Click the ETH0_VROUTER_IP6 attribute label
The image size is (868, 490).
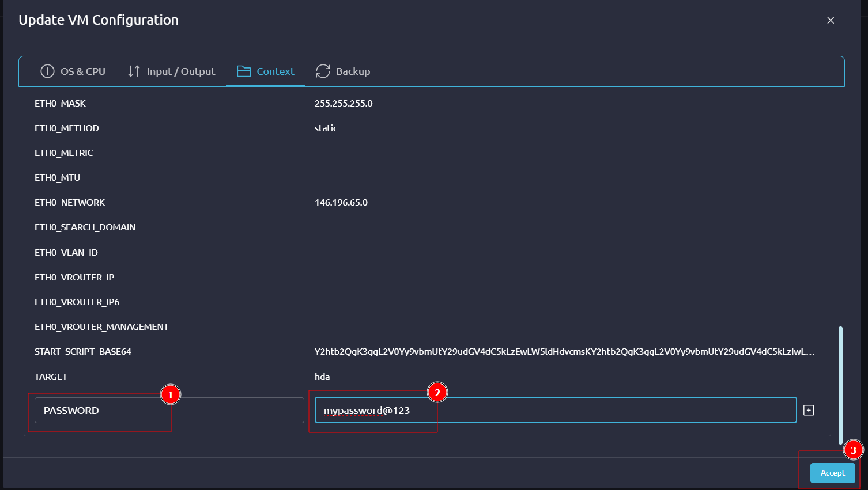coord(77,302)
